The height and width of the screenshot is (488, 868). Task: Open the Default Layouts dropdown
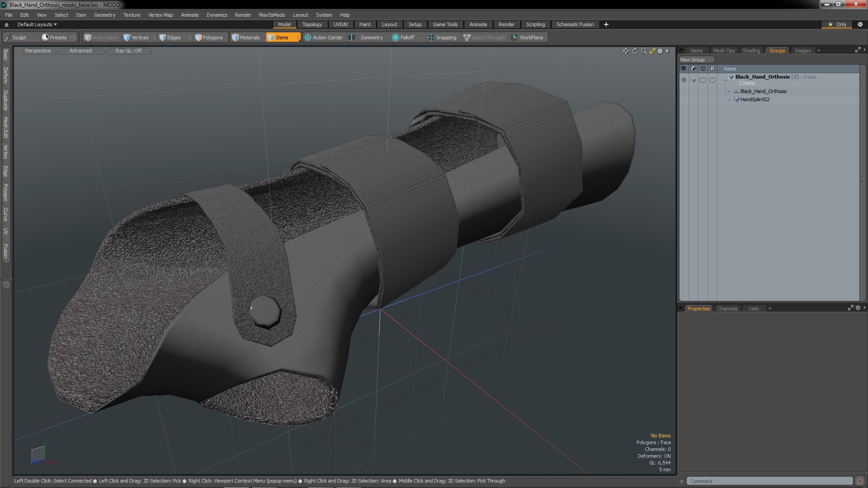pos(36,24)
